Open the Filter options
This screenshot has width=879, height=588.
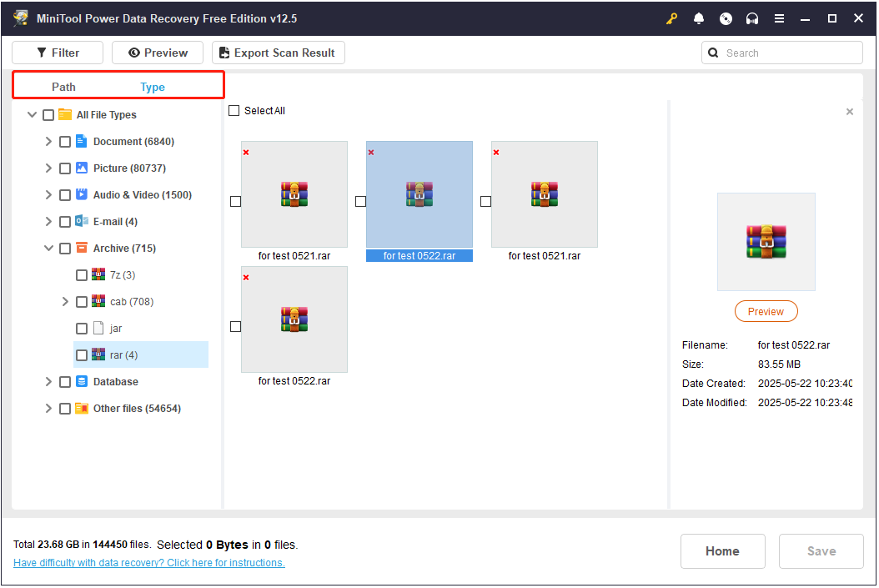pos(58,53)
